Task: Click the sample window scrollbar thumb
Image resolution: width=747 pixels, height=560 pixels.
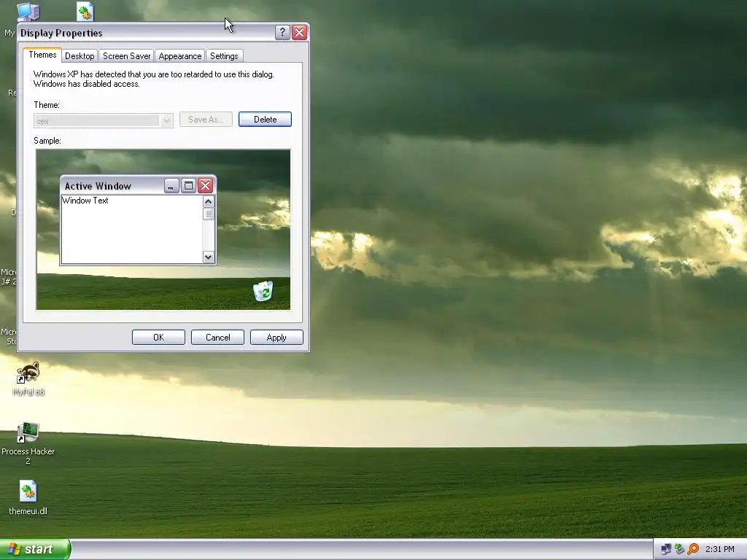Action: coord(208,214)
